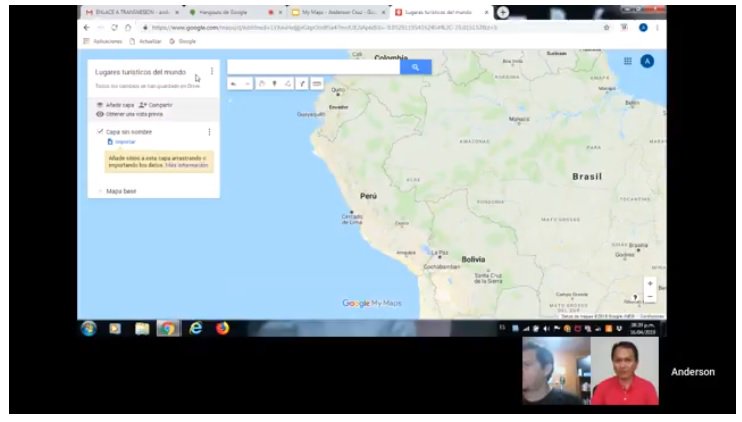Open 'Capa sin nombre' layer three-dot menu
Image resolution: width=742 pixels, height=422 pixels.
209,132
